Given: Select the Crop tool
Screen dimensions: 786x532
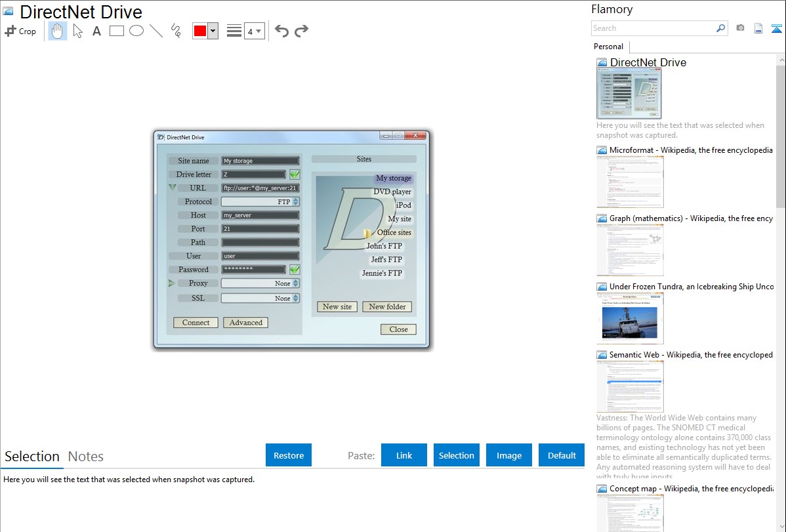Looking at the screenshot, I should tap(20, 31).
